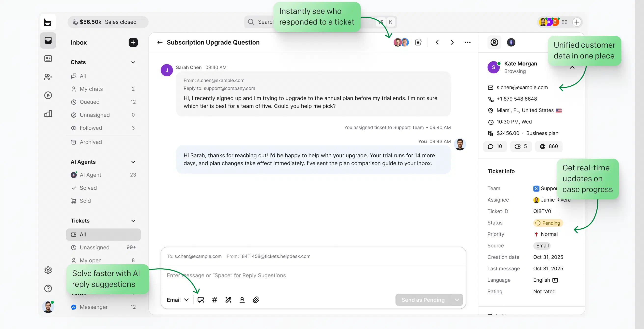Click the AI reply suggestions icon in composer
The width and height of the screenshot is (644, 329).
[201, 300]
